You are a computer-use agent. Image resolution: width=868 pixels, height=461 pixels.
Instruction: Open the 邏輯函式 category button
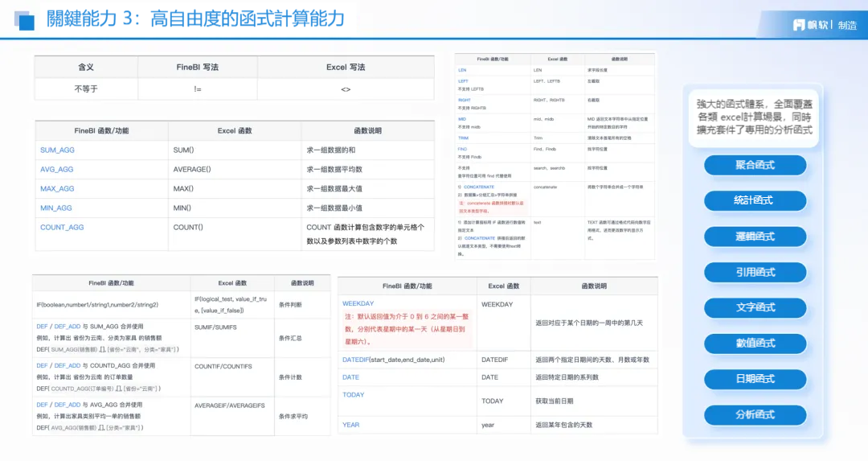[x=755, y=237]
